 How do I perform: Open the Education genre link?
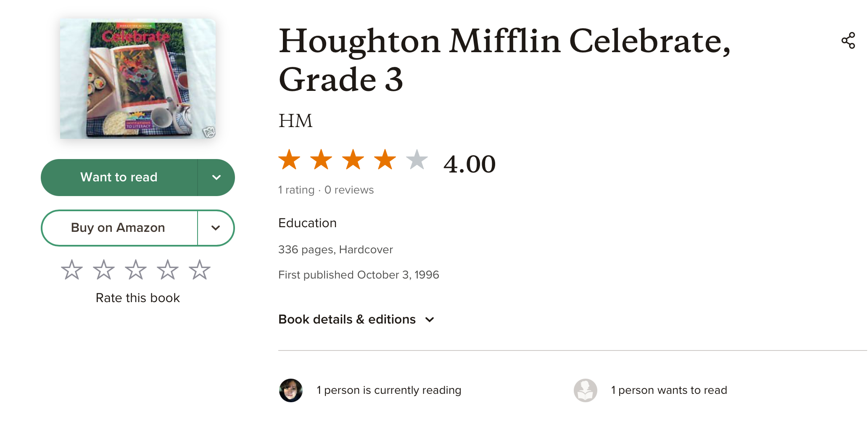pyautogui.click(x=307, y=223)
